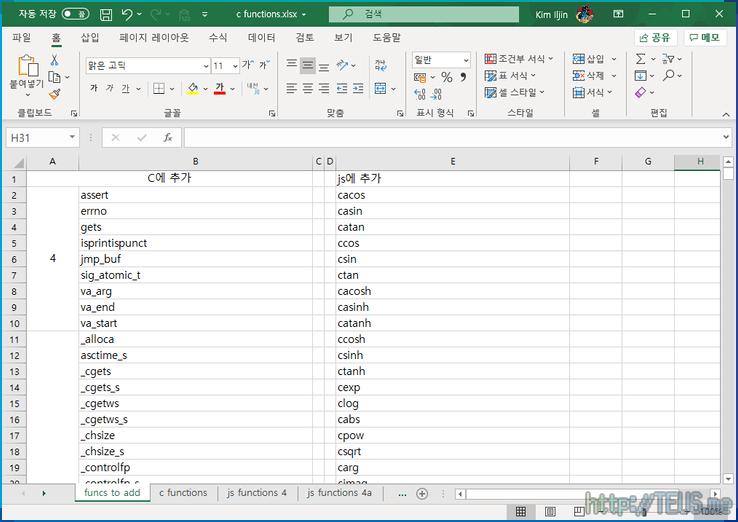Decrease font size with smaller 가 icon
Viewport: 738px width, 522px height.
[x=265, y=64]
